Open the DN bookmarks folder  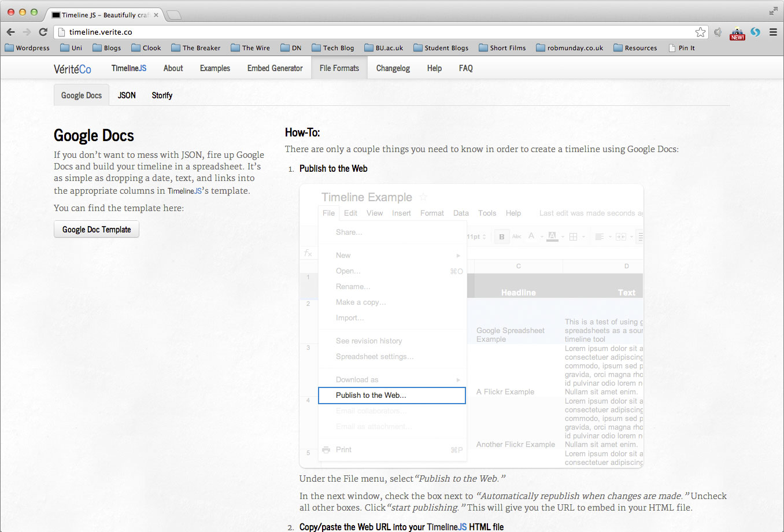[x=291, y=48]
